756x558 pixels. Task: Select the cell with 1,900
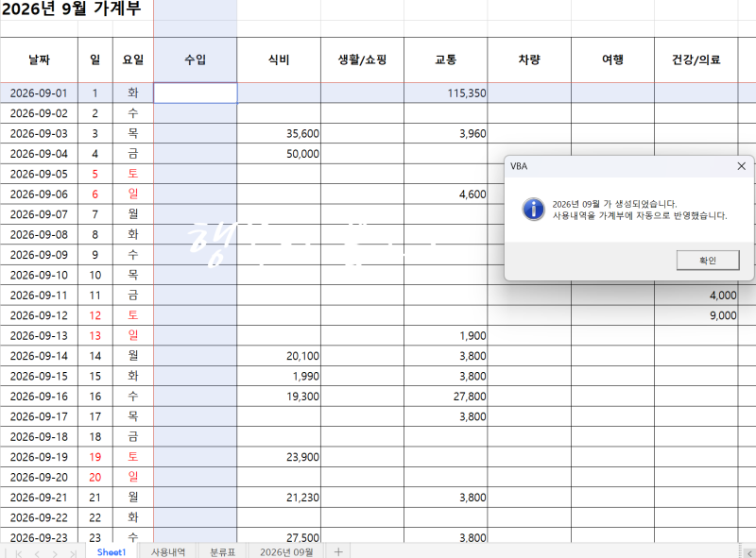pyautogui.click(x=445, y=336)
